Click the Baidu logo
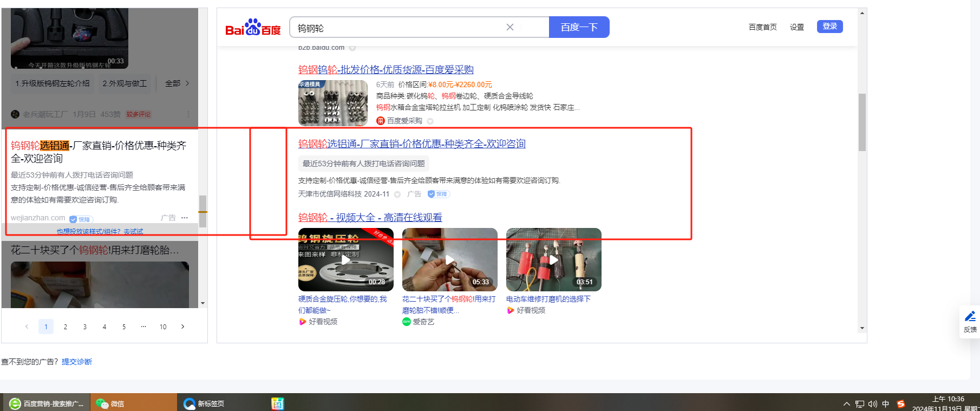 [x=253, y=27]
